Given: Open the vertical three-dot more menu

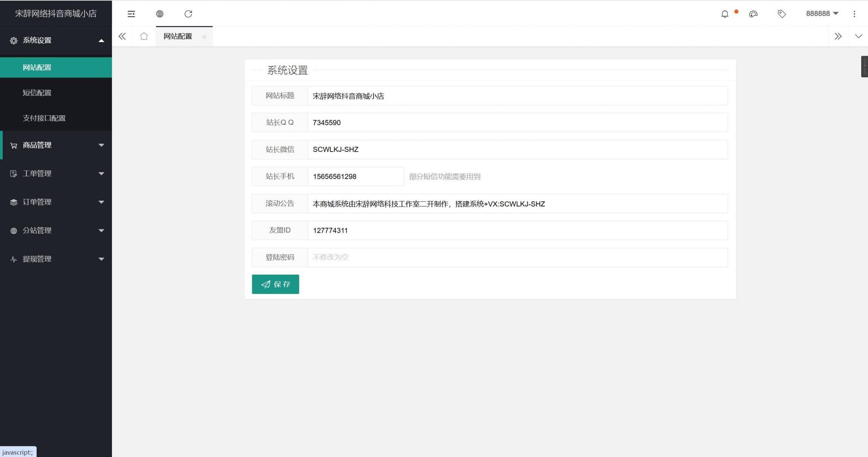Looking at the screenshot, I should click(x=854, y=14).
